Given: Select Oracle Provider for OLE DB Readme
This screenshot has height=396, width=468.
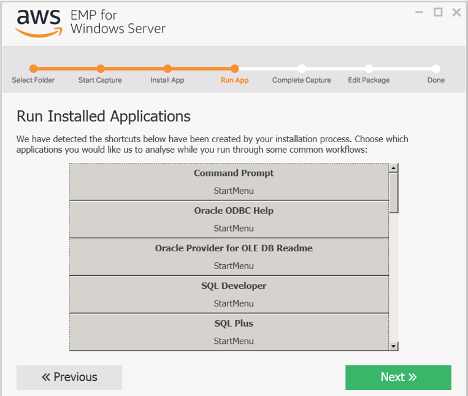Looking at the screenshot, I should pos(229,257).
